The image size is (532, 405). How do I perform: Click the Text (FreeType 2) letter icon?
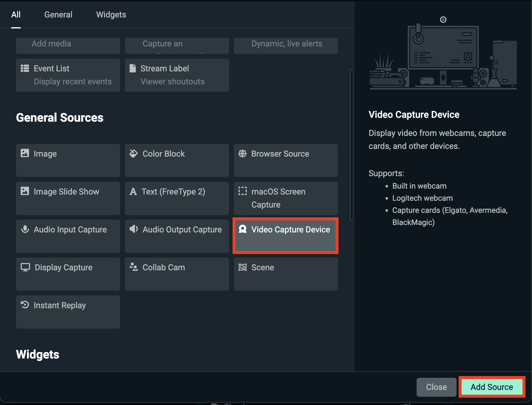134,191
